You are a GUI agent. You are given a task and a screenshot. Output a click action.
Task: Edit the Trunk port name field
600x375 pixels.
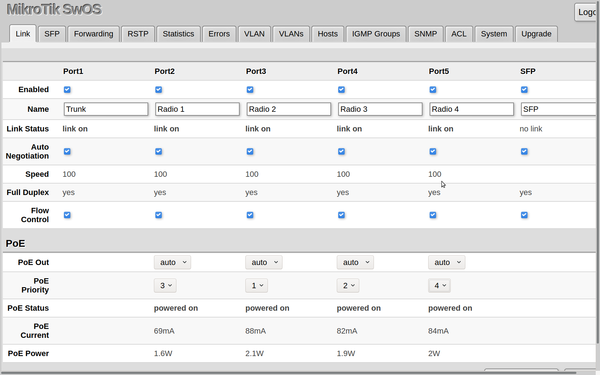pos(106,109)
